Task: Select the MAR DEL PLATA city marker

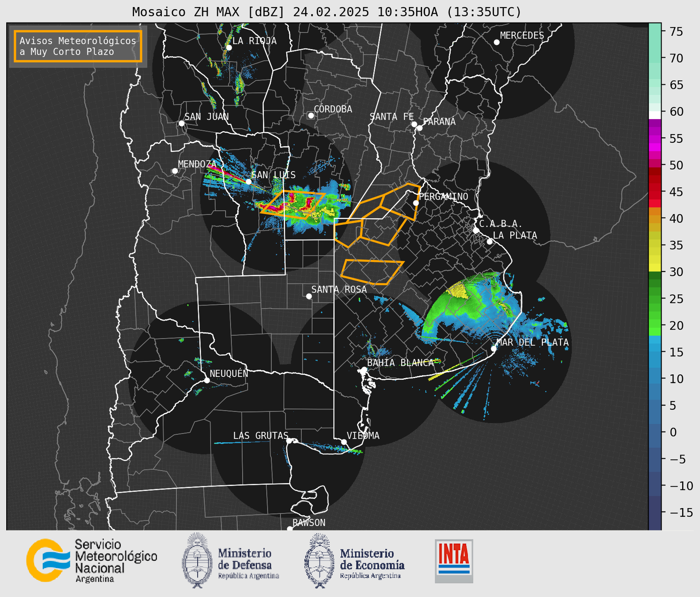Action: (x=494, y=349)
